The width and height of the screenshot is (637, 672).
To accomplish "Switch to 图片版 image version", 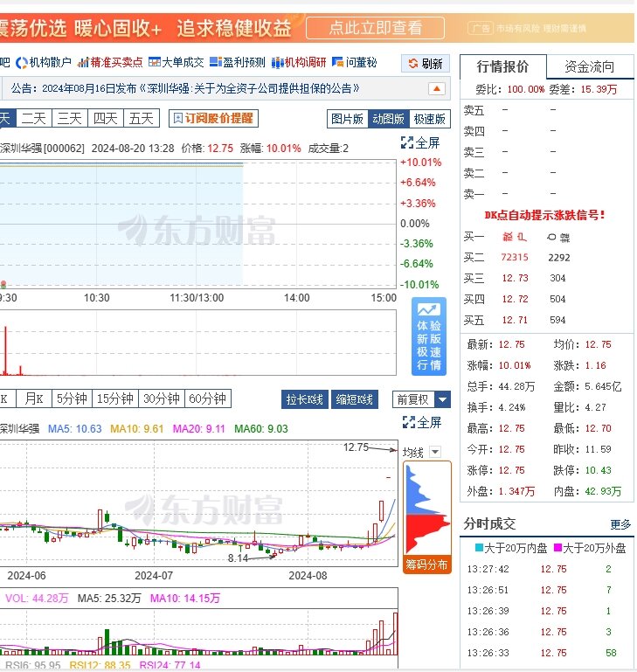I will point(347,119).
